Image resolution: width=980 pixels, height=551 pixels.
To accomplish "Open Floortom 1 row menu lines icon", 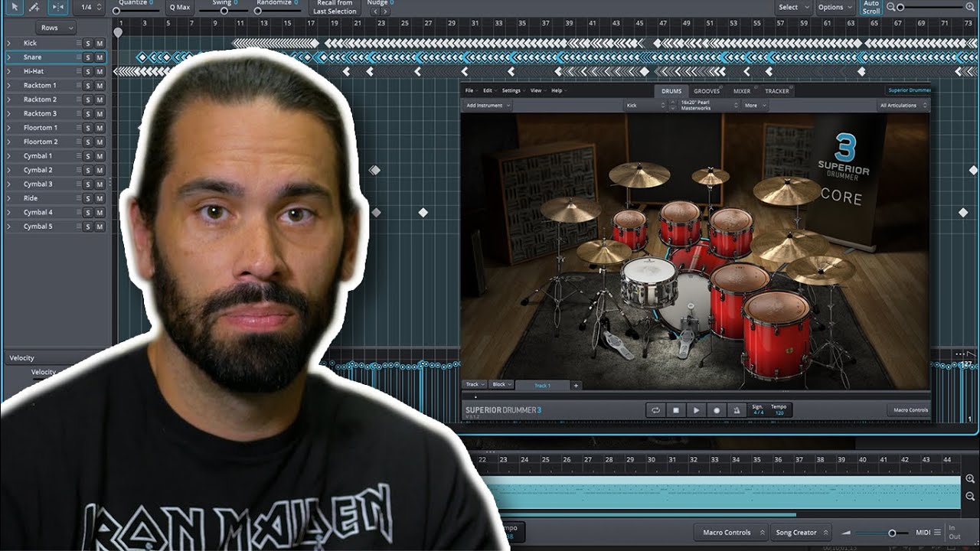I will click(x=78, y=128).
